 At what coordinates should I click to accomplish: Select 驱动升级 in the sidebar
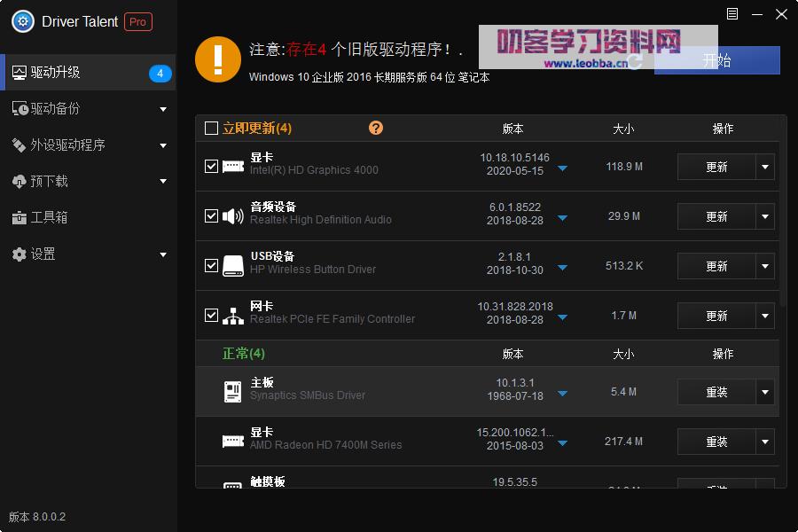coord(88,73)
